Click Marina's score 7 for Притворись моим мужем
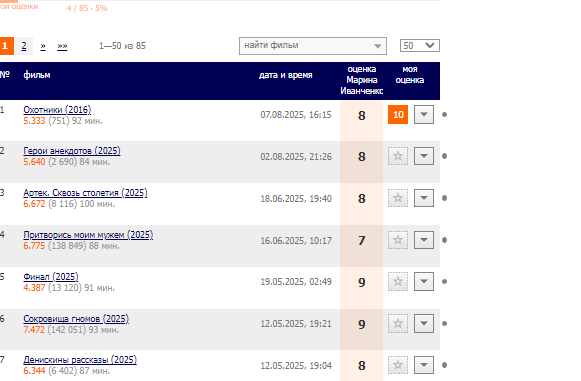Screen dimensions: 581x381 tap(362, 241)
